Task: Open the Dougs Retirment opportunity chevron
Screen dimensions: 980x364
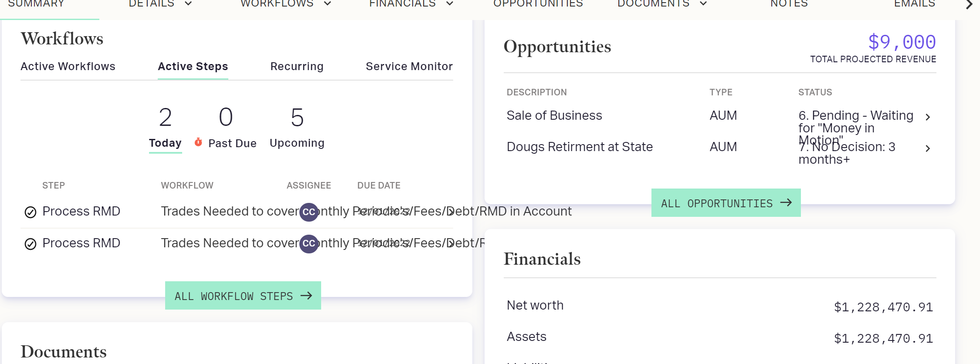Action: click(928, 148)
